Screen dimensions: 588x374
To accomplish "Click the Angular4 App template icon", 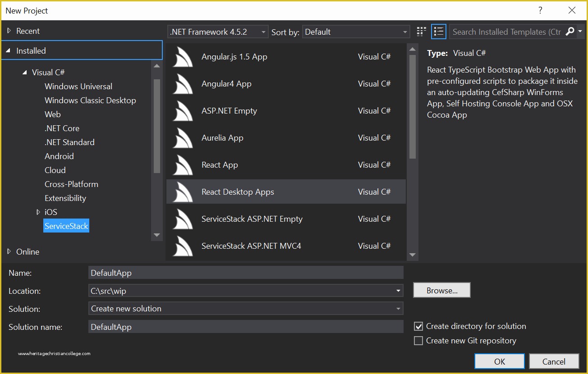I will coord(183,84).
